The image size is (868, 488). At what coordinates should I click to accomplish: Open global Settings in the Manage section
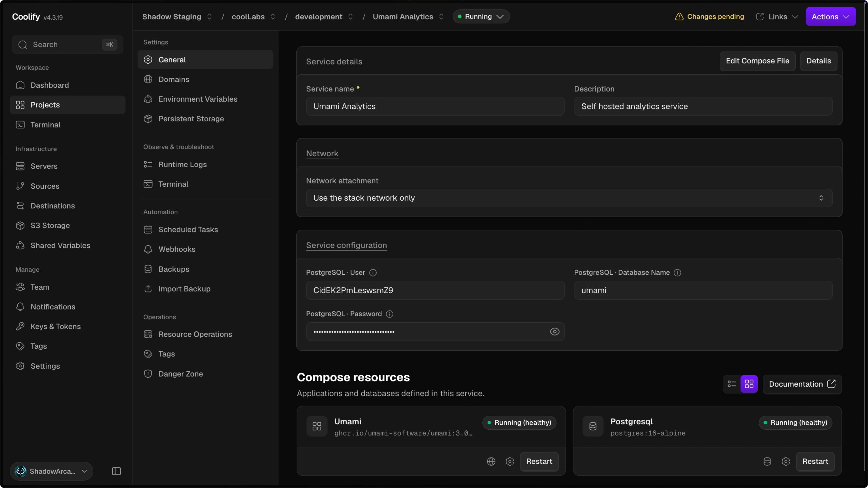[68, 366]
